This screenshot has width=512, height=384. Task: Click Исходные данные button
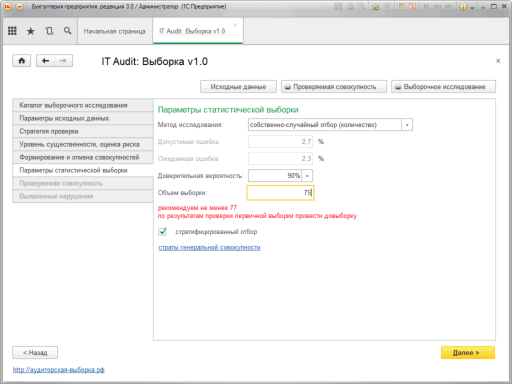(238, 87)
